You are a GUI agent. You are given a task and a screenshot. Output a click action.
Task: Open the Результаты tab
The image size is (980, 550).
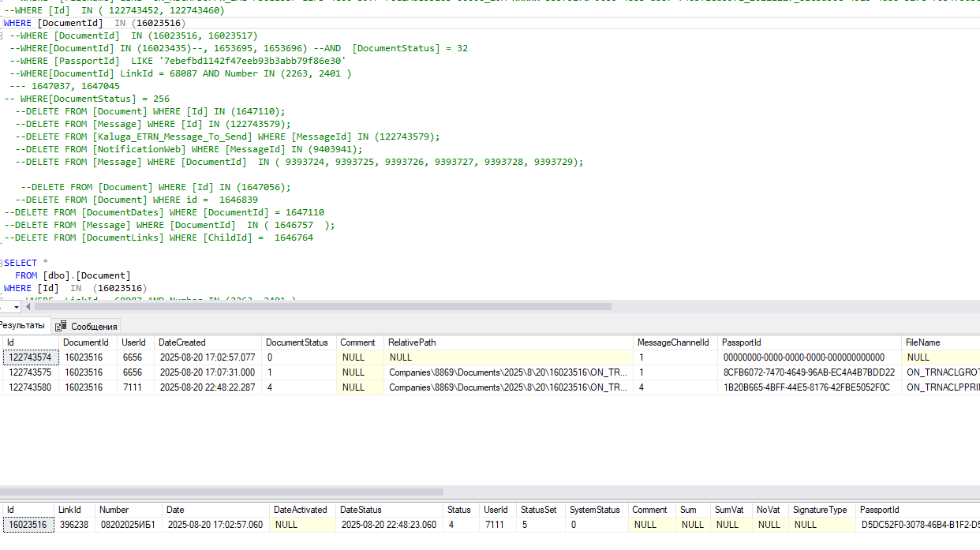tap(22, 325)
